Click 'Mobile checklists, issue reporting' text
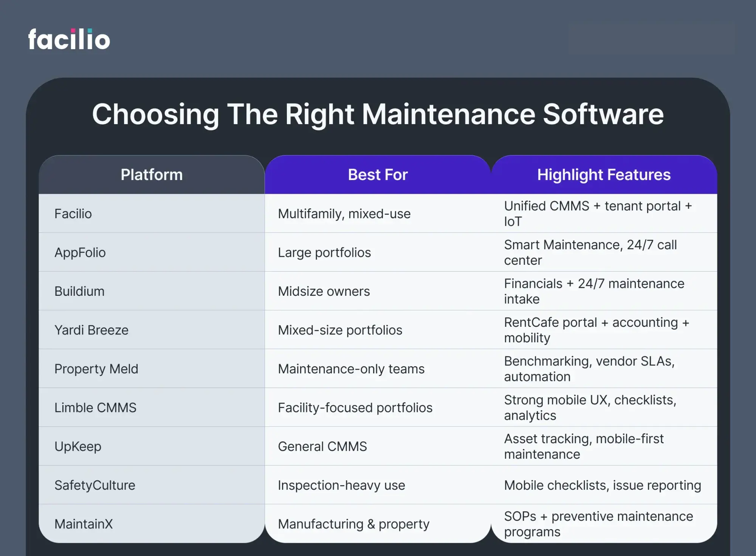 [x=603, y=485]
